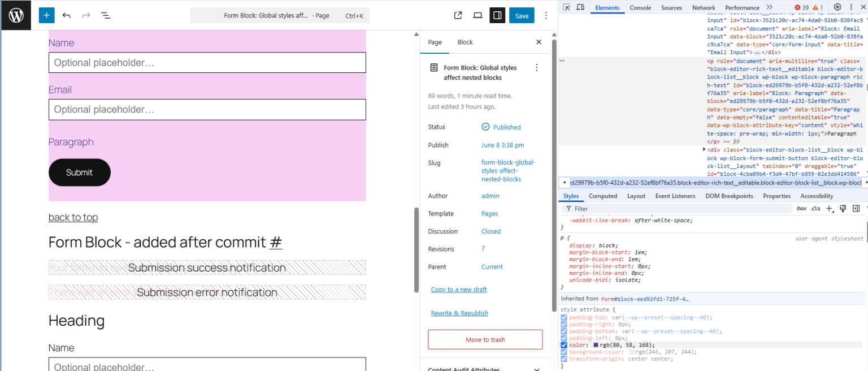Open DevTools settings gear
Image resolution: width=868 pixels, height=371 pixels.
tap(837, 7)
